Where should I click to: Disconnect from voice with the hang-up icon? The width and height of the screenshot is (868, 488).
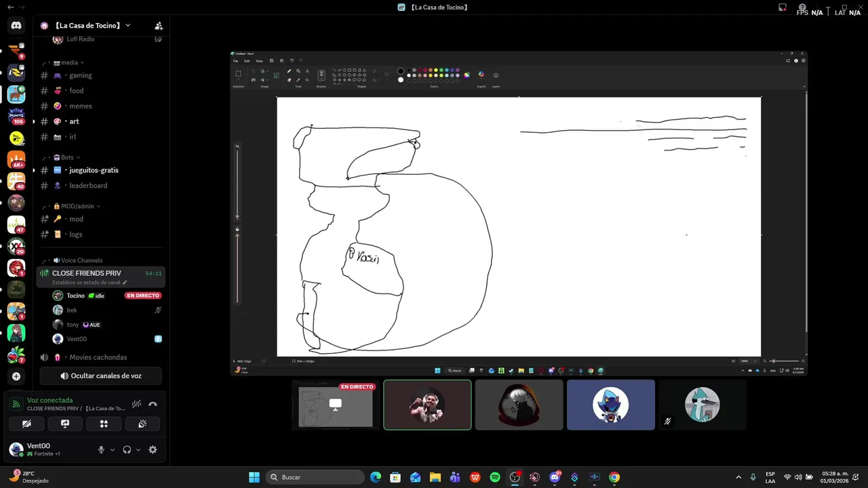click(153, 404)
